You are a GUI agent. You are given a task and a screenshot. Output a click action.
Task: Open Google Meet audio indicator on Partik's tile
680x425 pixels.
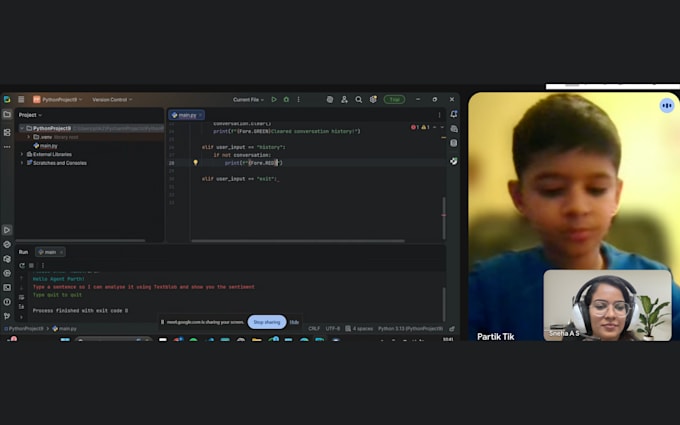coord(667,105)
